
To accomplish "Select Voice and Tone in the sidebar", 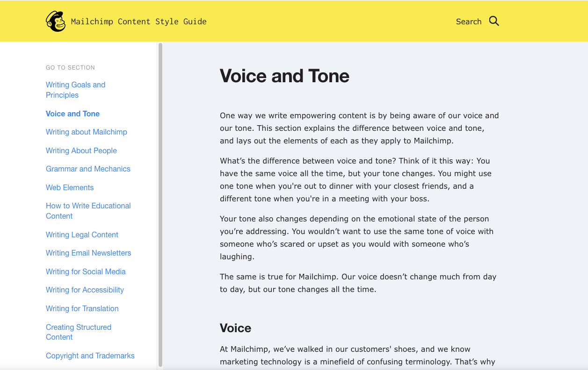I will pyautogui.click(x=73, y=114).
